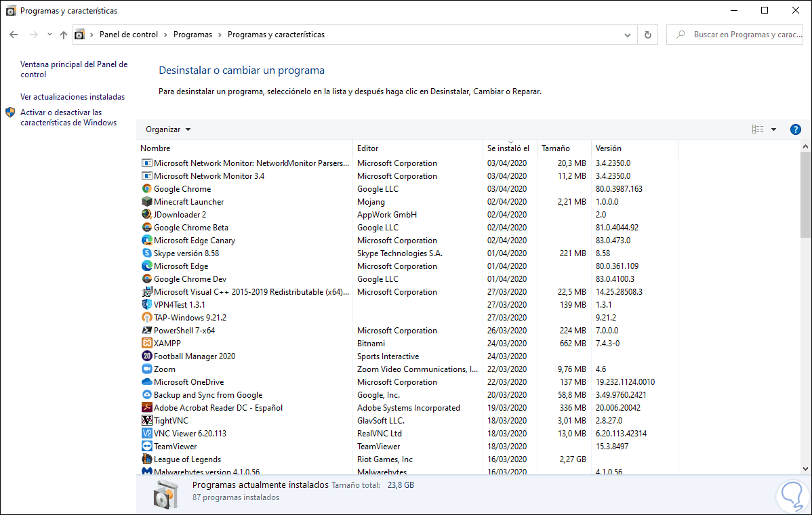Expand the address bar history dropdown
812x515 pixels.
(x=627, y=35)
